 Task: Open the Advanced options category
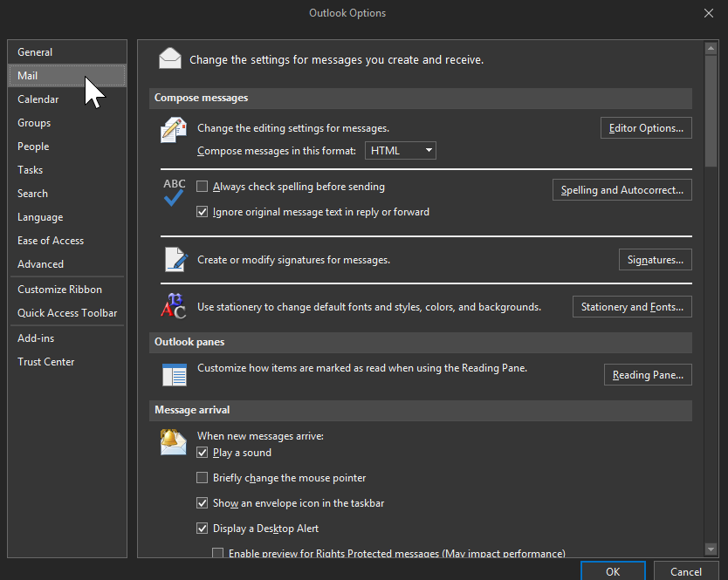(67, 264)
